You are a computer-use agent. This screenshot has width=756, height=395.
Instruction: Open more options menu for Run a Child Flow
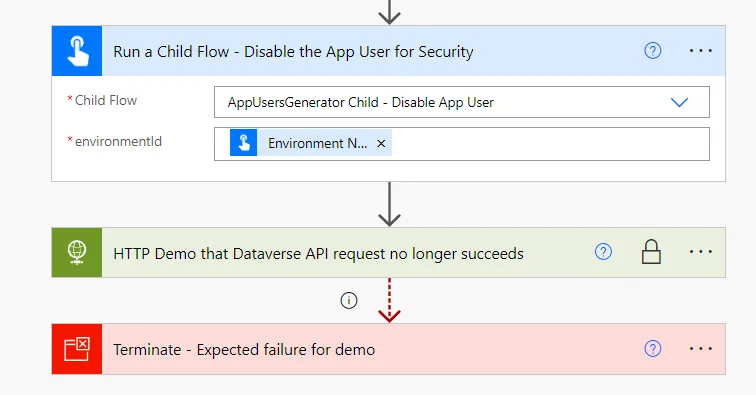[700, 51]
